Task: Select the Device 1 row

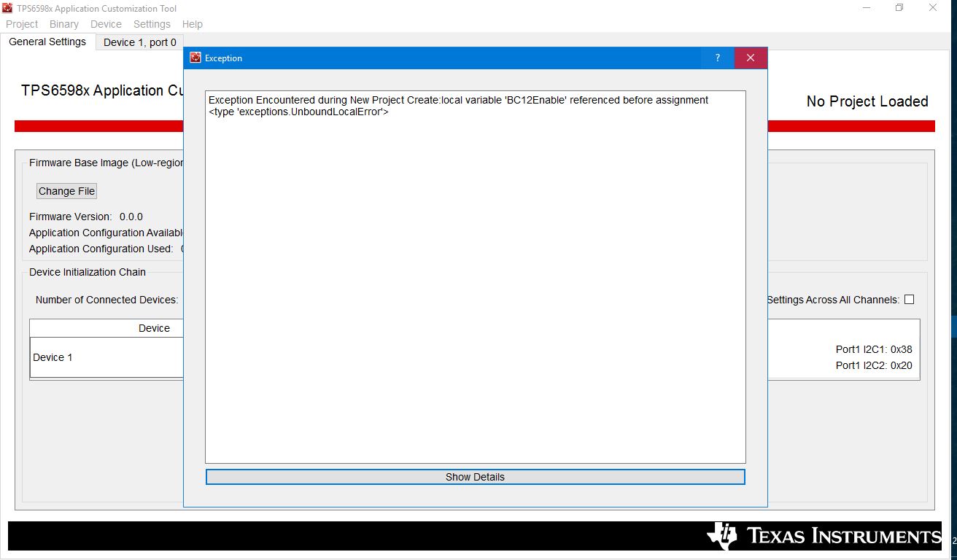Action: (x=106, y=357)
